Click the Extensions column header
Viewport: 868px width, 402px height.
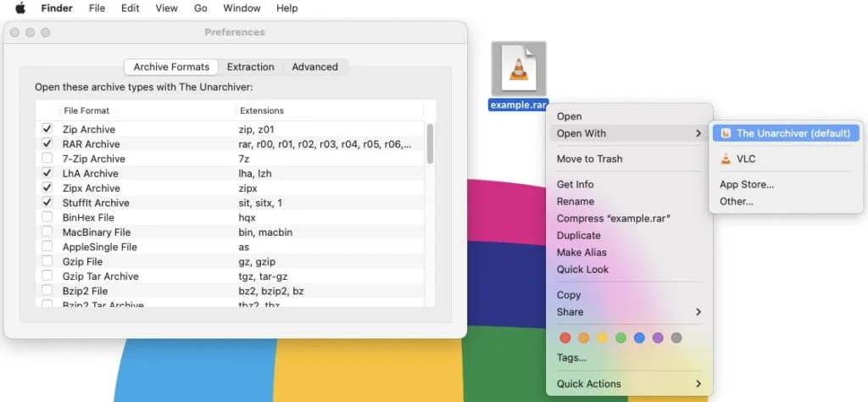261,111
